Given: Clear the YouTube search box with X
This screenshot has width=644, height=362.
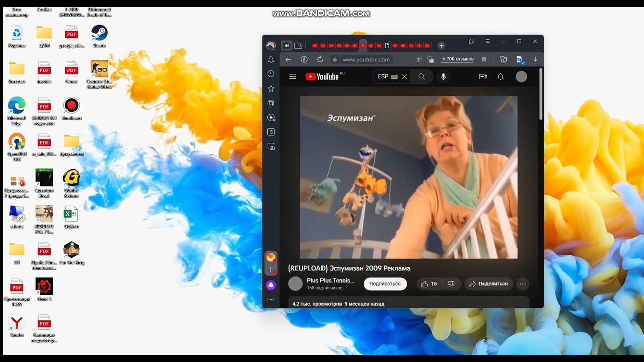Looking at the screenshot, I should coord(404,77).
